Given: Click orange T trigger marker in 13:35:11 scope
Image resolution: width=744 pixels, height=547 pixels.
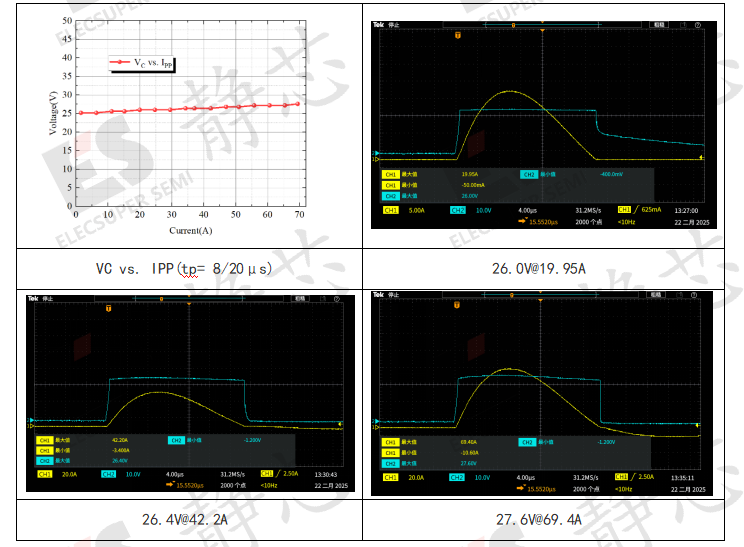Looking at the screenshot, I should tap(457, 305).
